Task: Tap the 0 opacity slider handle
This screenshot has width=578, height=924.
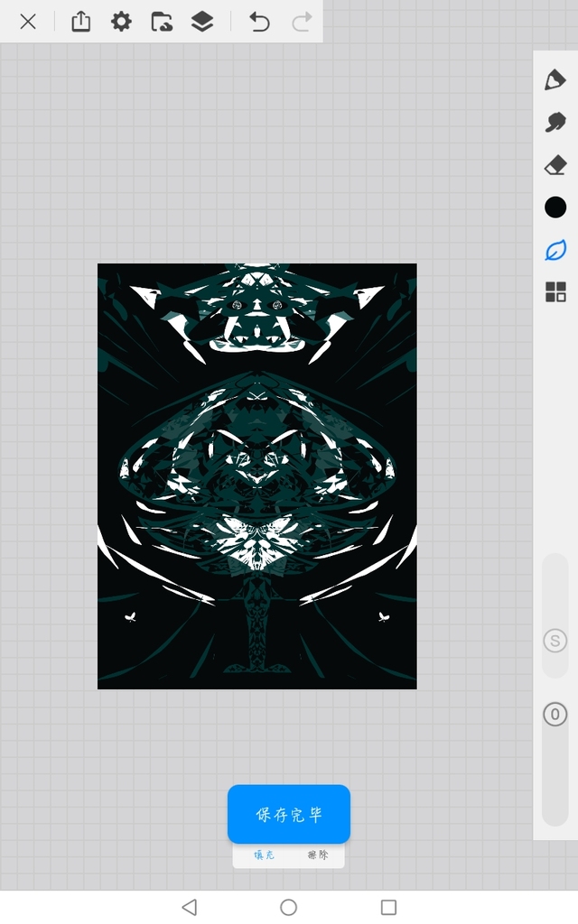Action: [x=555, y=715]
